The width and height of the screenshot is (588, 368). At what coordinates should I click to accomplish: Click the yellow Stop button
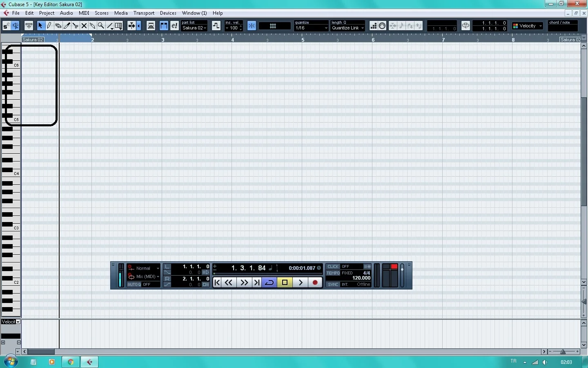[x=285, y=282]
